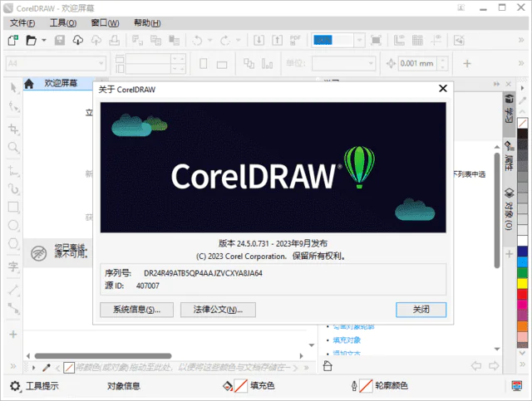Open the 对象 docker tab
The height and width of the screenshot is (401, 532).
[509, 209]
